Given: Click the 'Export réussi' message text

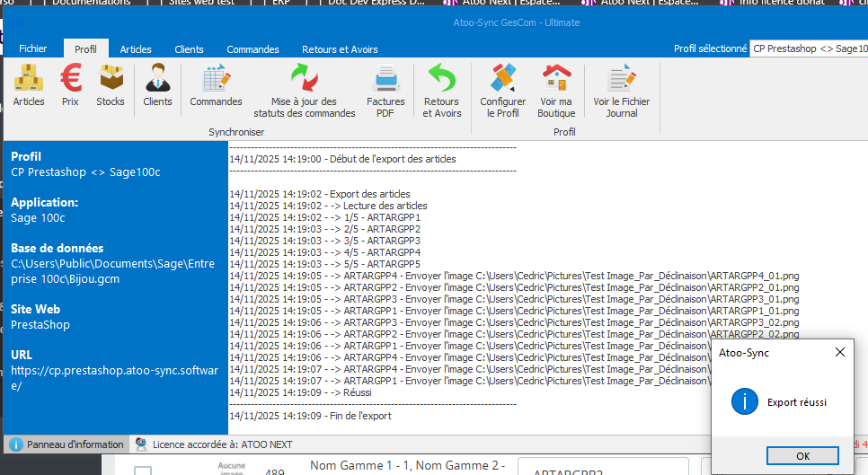Looking at the screenshot, I should click(x=797, y=402).
